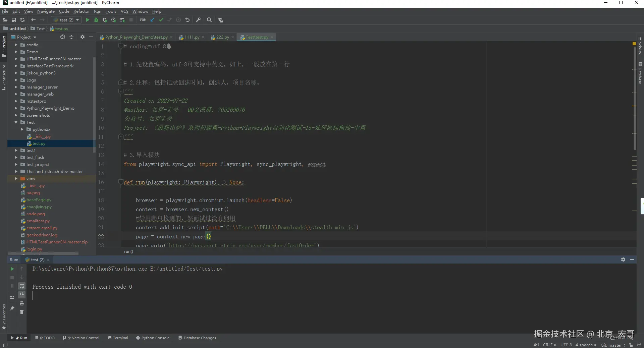Clear Run console with trash icon
644x348 pixels.
click(x=22, y=312)
